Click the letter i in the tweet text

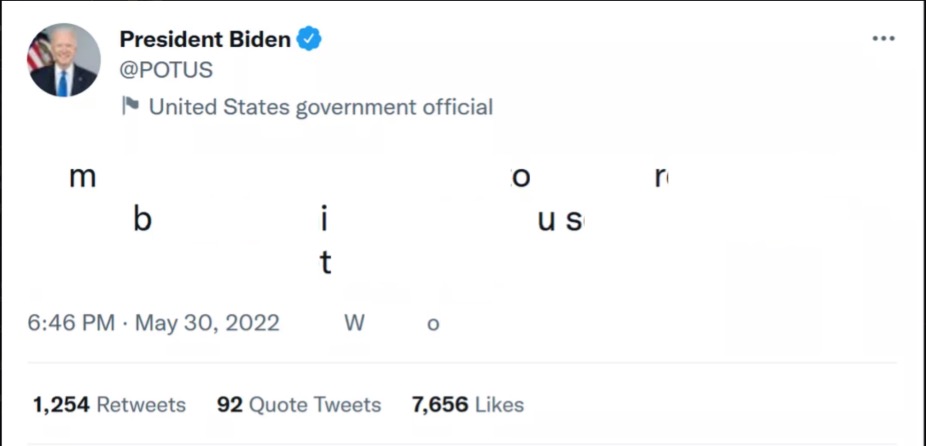pyautogui.click(x=324, y=219)
